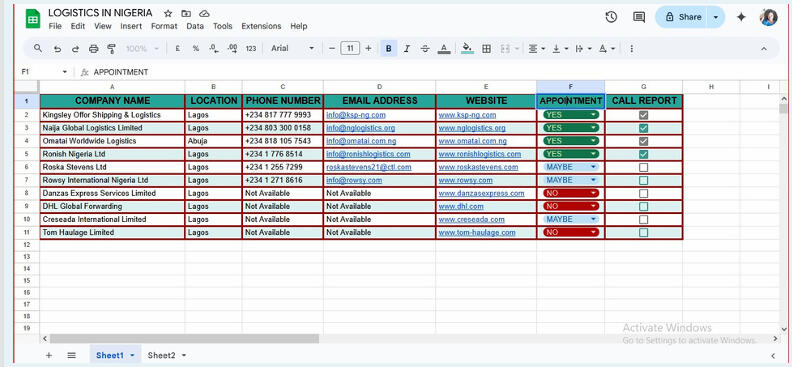792x367 pixels.
Task: Decrease decimal places
Action: 214,48
